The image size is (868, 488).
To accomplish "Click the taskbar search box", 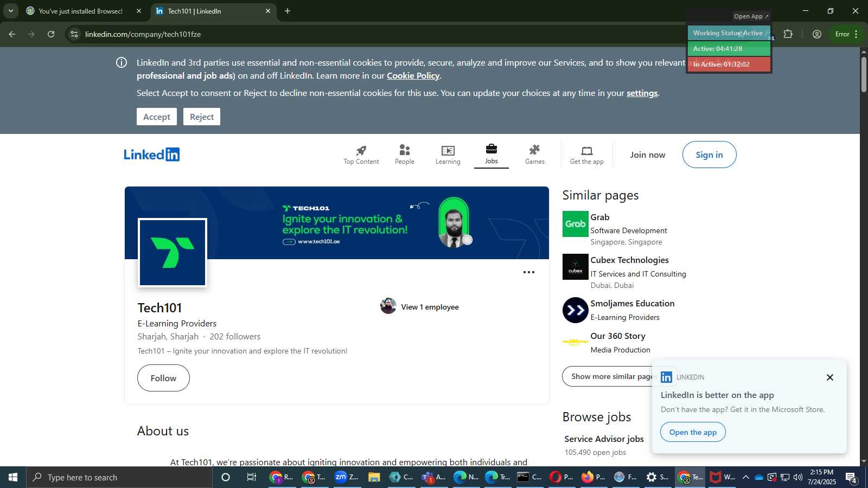I will pyautogui.click(x=119, y=477).
